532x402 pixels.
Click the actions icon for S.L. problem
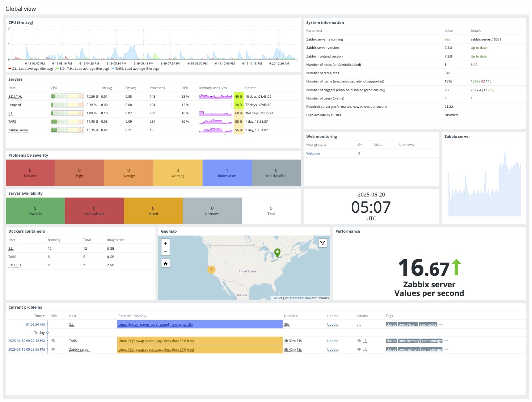pyautogui.click(x=359, y=325)
